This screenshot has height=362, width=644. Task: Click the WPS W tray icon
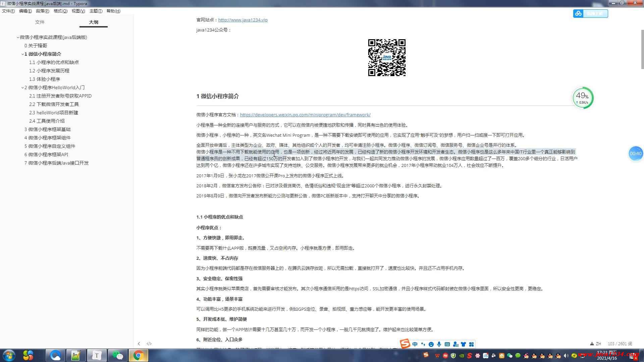point(437,356)
